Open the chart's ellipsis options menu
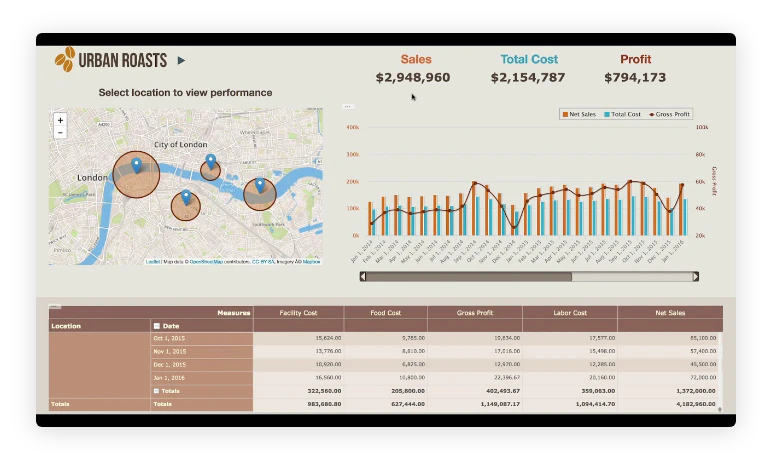The height and width of the screenshot is (466, 772). click(348, 106)
